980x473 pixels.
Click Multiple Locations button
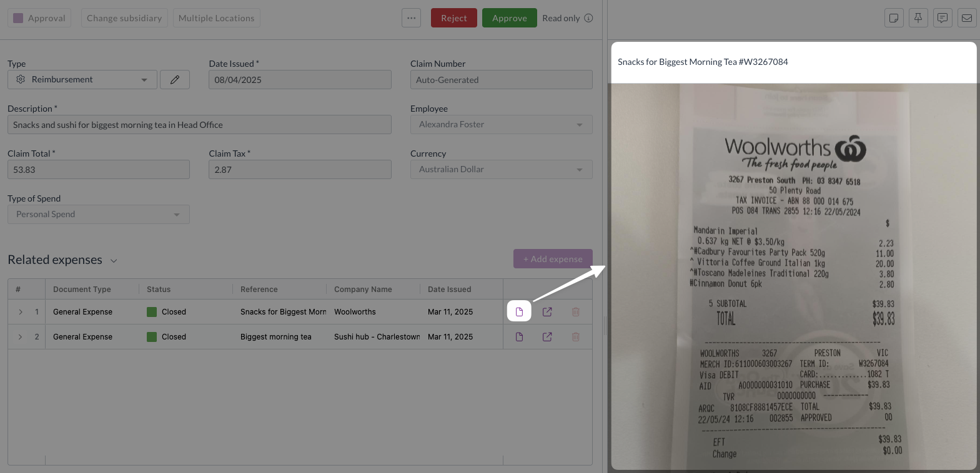(216, 18)
